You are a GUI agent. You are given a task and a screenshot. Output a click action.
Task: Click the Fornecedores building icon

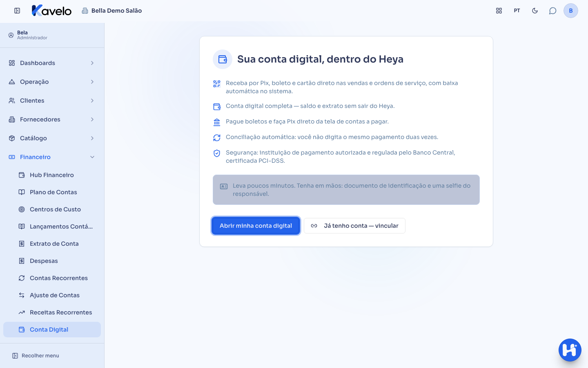(x=12, y=119)
